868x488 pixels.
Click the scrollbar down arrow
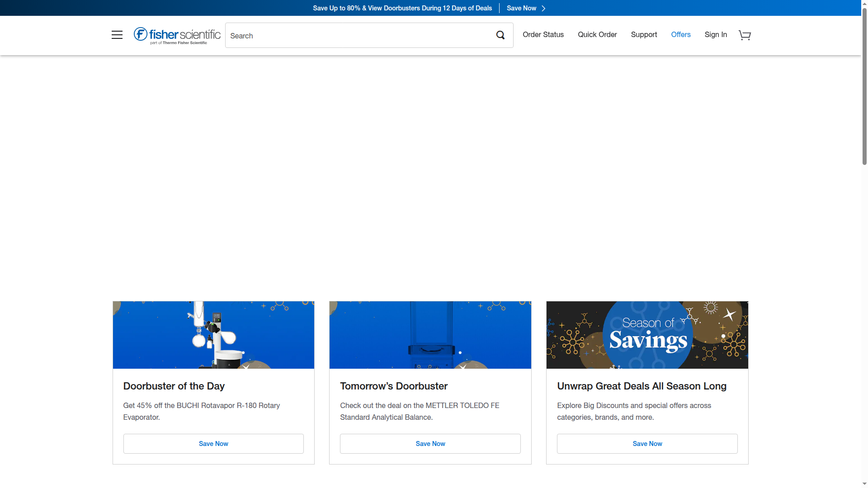tap(864, 483)
